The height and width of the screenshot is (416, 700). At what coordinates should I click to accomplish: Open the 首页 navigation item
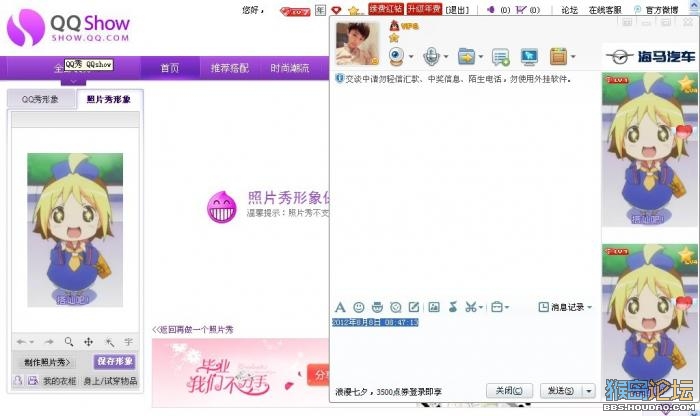170,68
